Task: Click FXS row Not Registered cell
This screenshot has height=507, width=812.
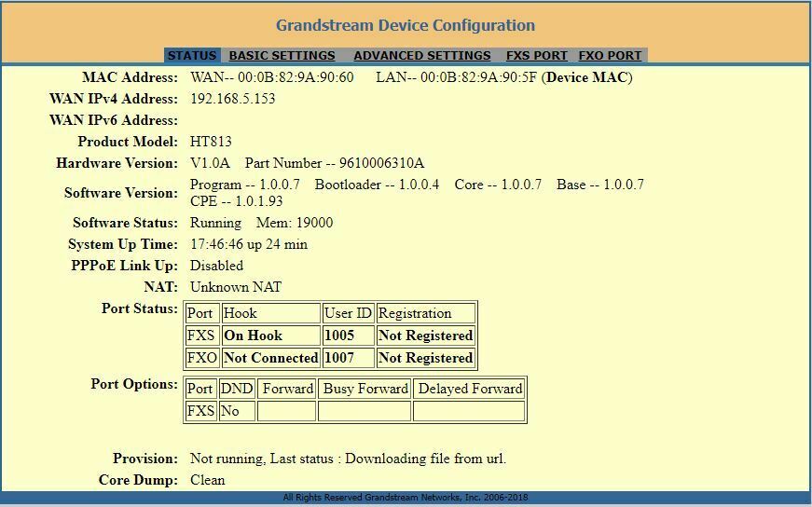Action: pos(426,336)
